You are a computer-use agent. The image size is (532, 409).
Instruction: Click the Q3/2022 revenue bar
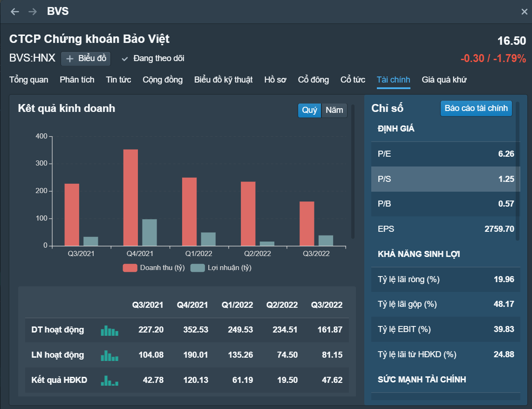[307, 223]
